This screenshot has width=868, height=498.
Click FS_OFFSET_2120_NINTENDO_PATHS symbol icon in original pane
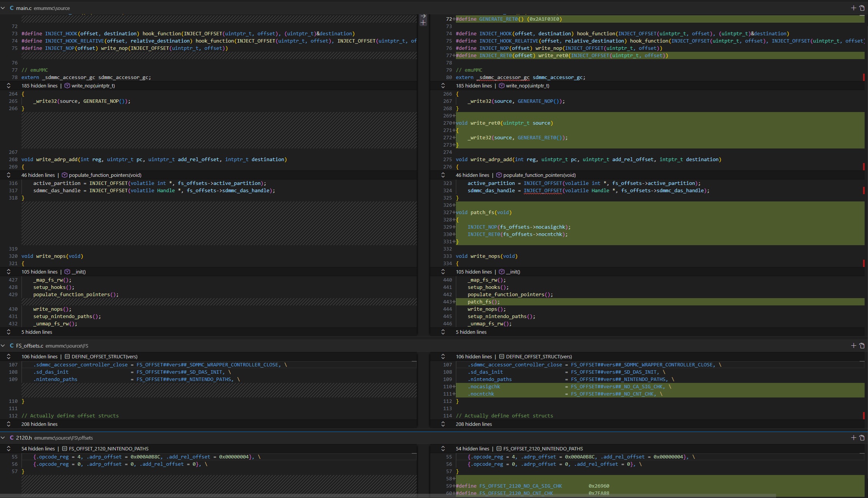64,449
